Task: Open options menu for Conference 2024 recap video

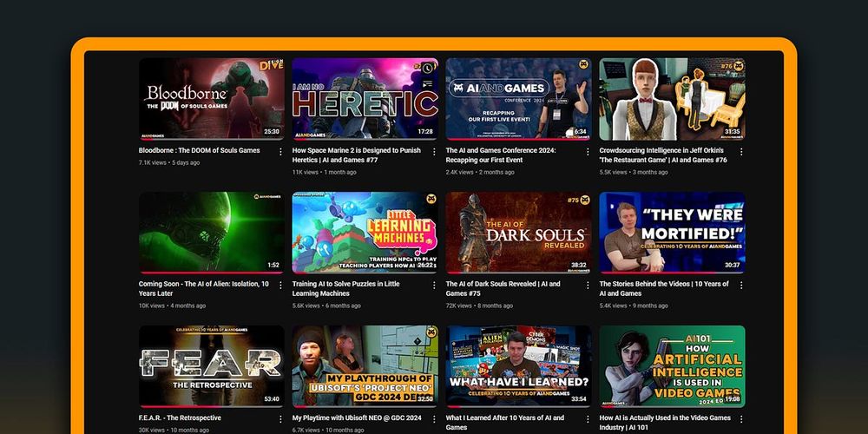Action: (x=588, y=152)
